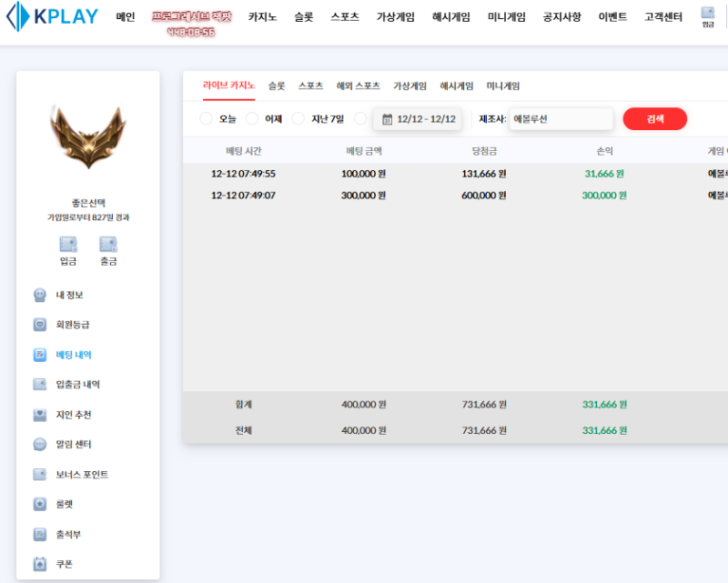Switch to the 슬롯 tab in betting history
Image resolution: width=728 pixels, height=583 pixels.
277,86
